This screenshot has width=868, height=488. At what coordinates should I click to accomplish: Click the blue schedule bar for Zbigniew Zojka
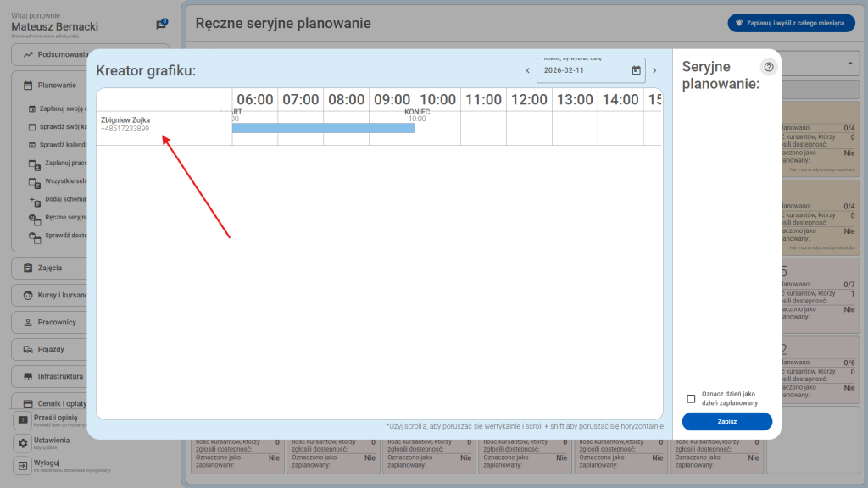(323, 128)
